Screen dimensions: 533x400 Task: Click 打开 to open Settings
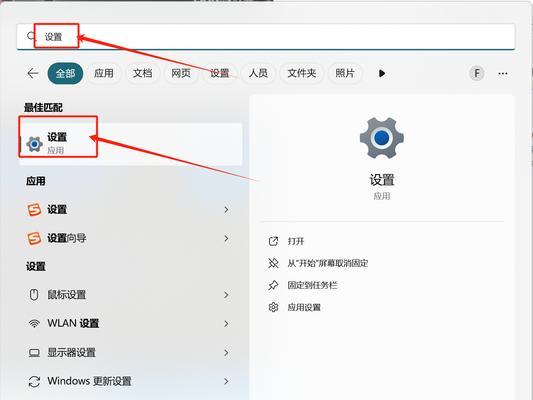pos(295,241)
